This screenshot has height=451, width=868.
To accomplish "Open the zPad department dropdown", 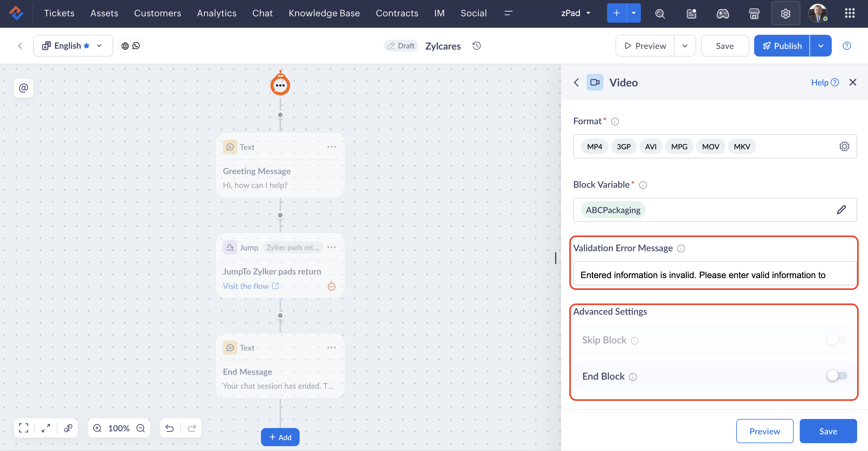I will [576, 13].
